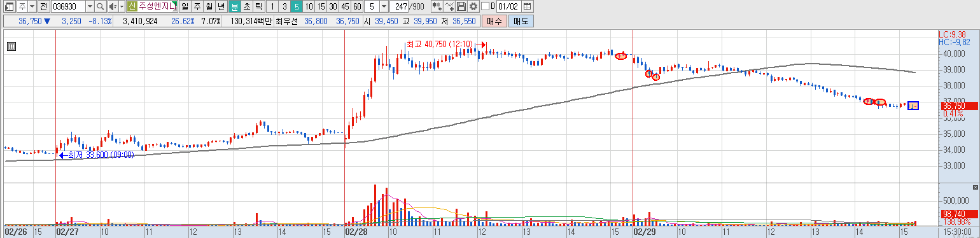Set interval to 3 minutes

point(284,6)
